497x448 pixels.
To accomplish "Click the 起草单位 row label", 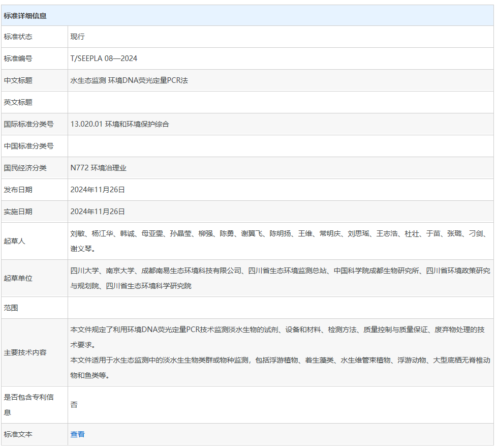I will pyautogui.click(x=18, y=278).
